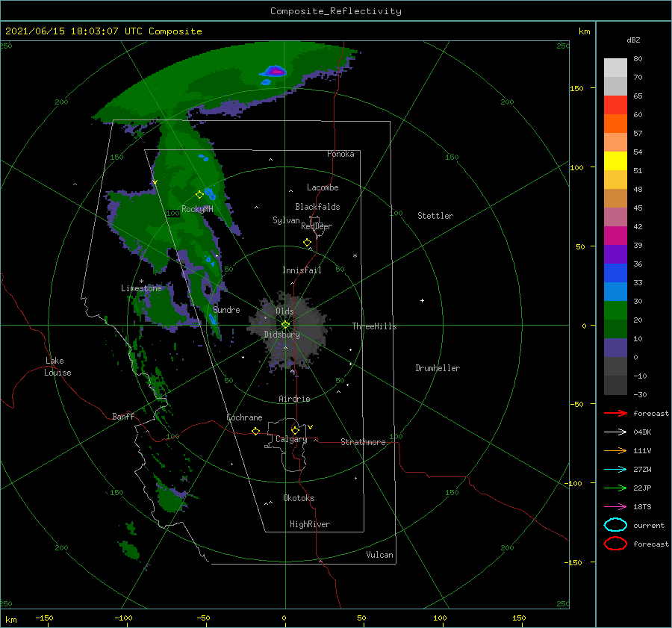Click the red forecast arrow in the legend
This screenshot has width=672, height=628.
[x=615, y=413]
